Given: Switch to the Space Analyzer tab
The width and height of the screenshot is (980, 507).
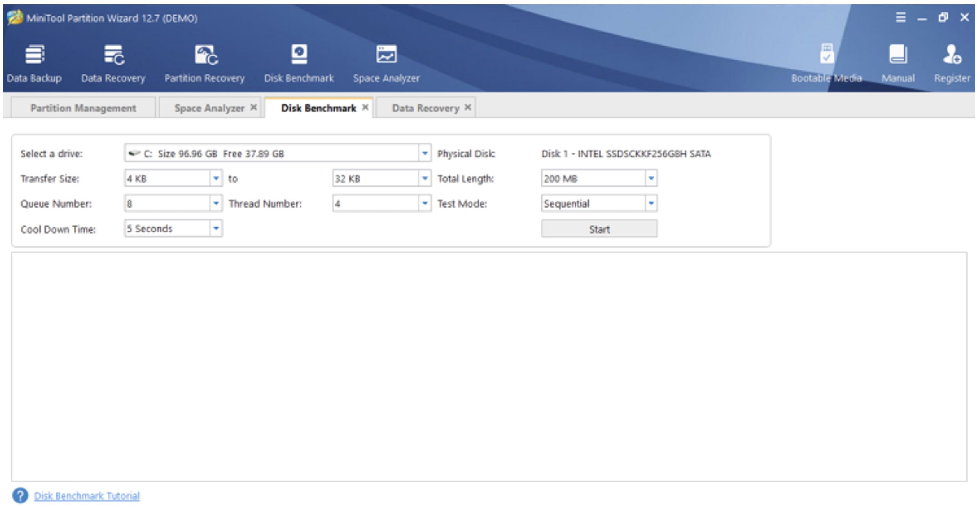Looking at the screenshot, I should [x=209, y=108].
